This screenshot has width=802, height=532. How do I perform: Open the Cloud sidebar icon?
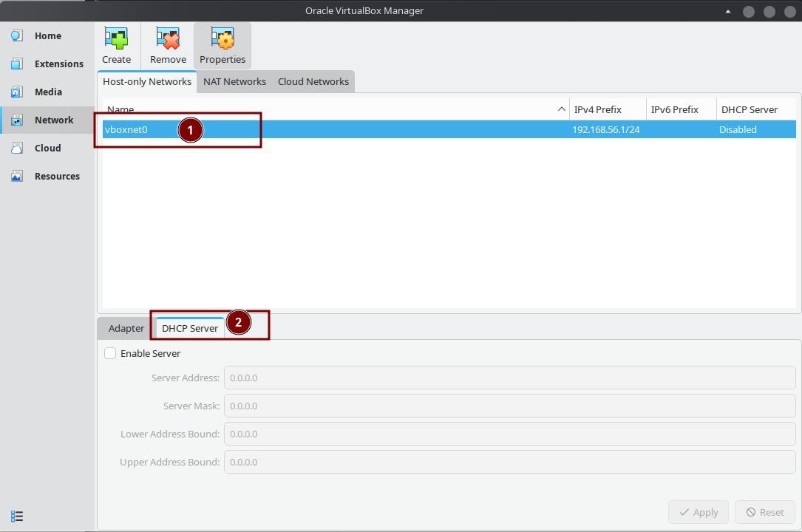(17, 148)
